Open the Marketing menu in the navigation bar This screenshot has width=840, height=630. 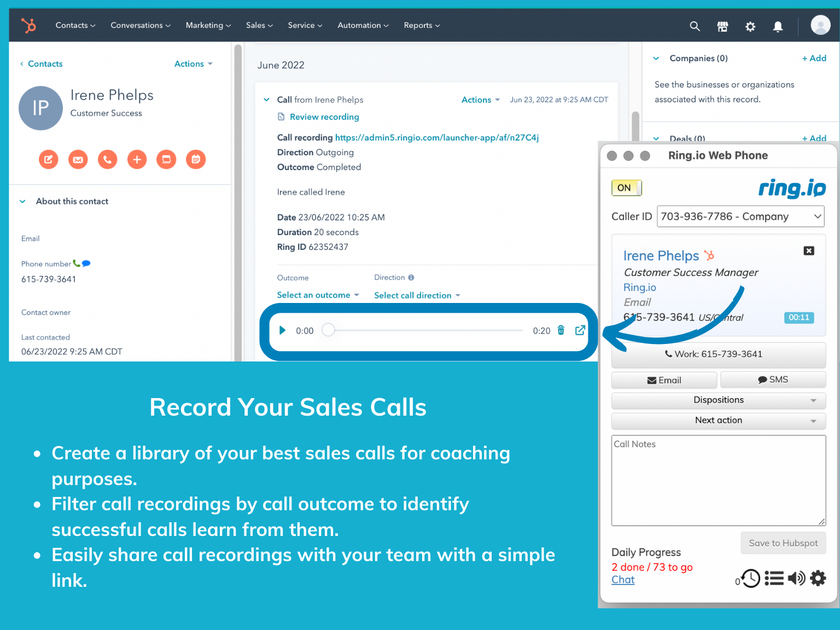click(x=208, y=25)
